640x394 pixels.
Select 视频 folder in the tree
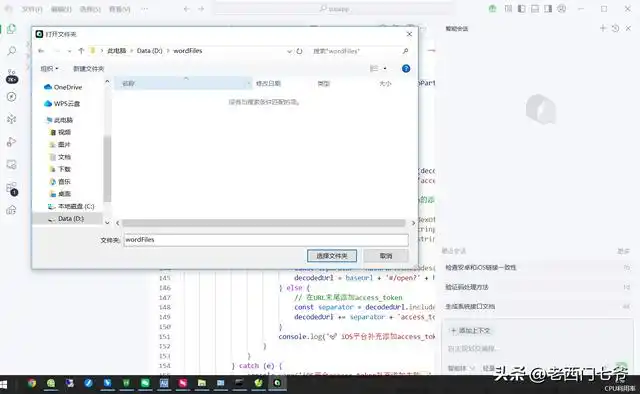pyautogui.click(x=60, y=132)
